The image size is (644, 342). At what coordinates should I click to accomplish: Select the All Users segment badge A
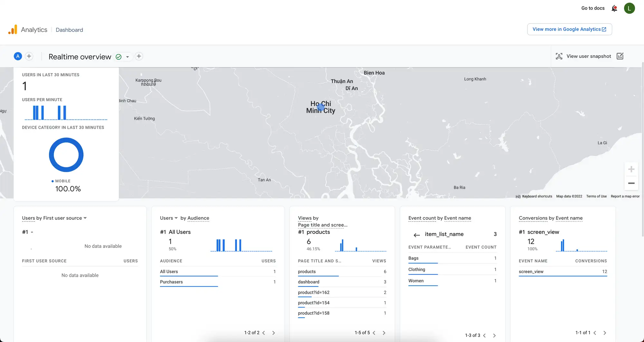pos(18,56)
